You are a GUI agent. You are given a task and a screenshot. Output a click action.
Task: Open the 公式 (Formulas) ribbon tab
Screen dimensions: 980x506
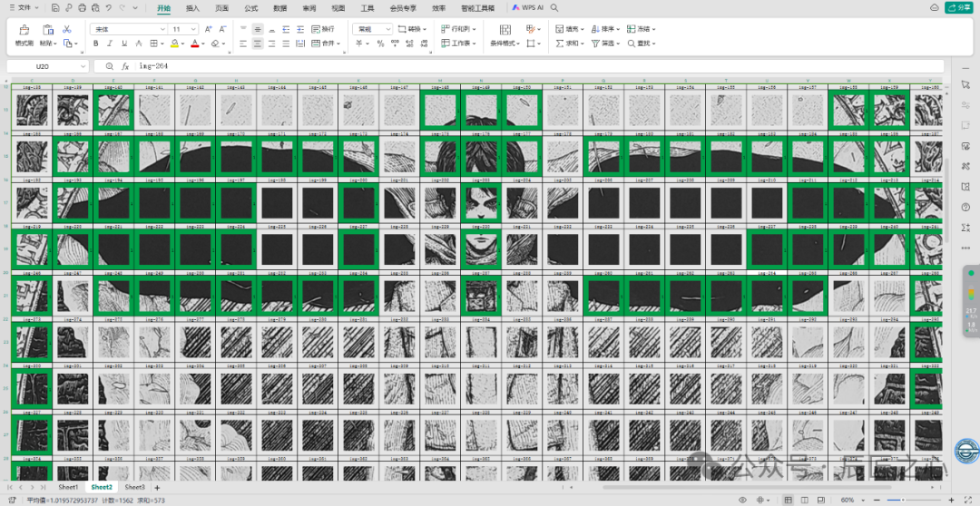[x=251, y=9]
